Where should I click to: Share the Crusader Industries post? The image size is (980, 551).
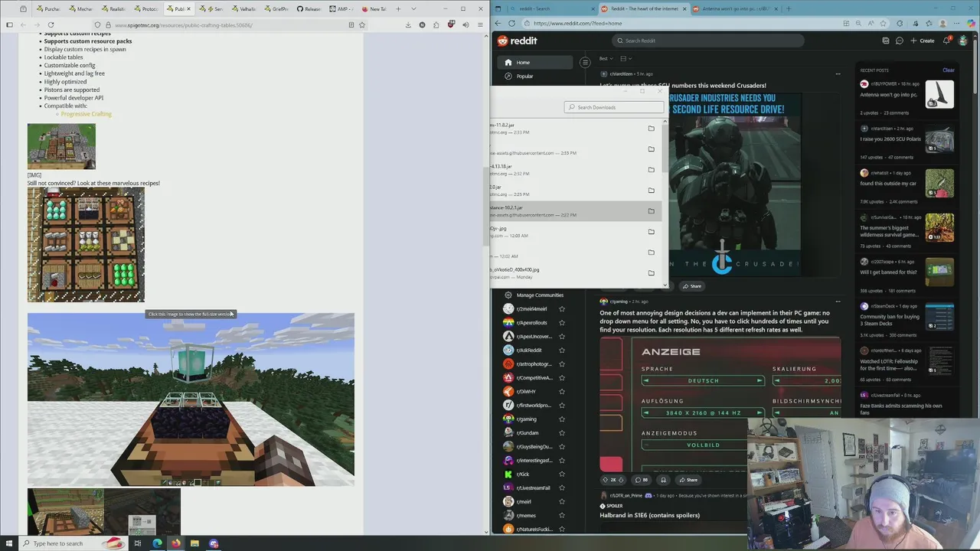(x=691, y=286)
